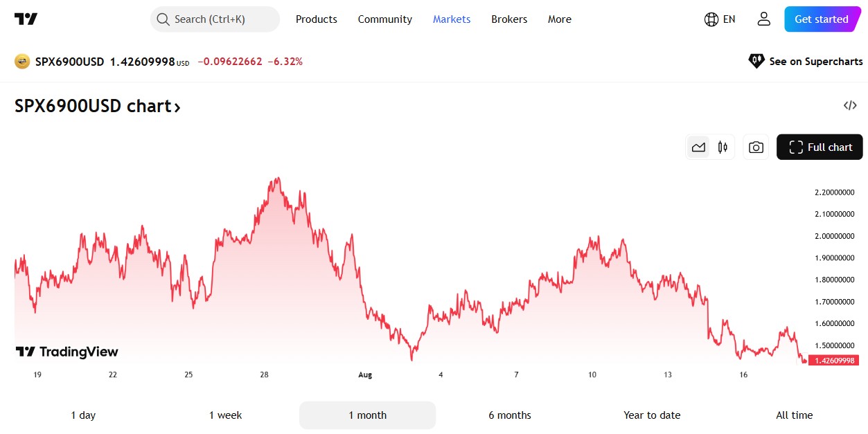
Task: Open the Community menu
Action: 385,19
